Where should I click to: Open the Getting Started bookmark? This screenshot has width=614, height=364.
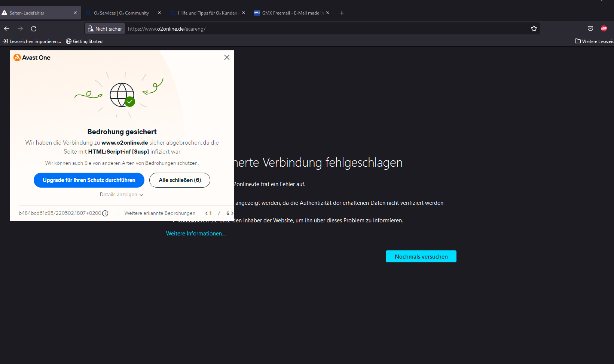(x=84, y=41)
